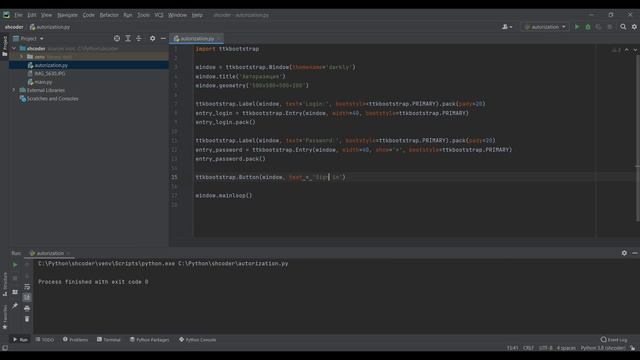Screen dimensions: 640x360
Task: Click editor vertical scrollbar
Action: coord(638,139)
